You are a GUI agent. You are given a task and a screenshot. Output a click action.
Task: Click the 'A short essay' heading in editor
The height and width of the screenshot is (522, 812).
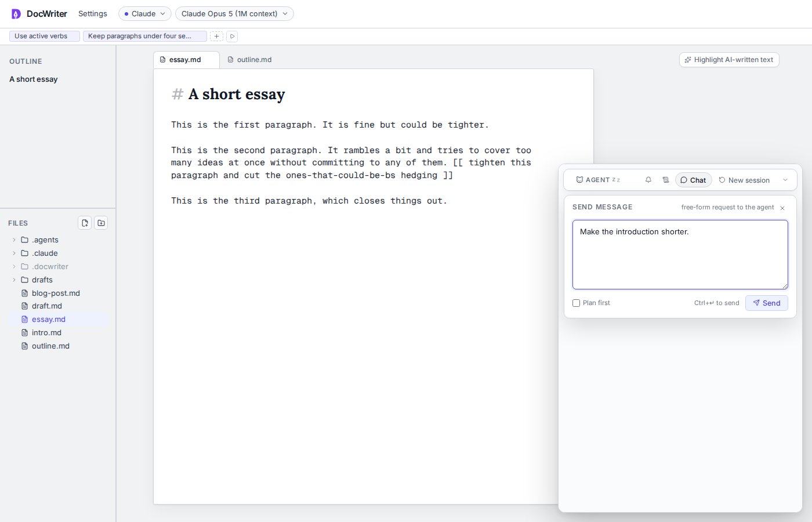pos(237,94)
